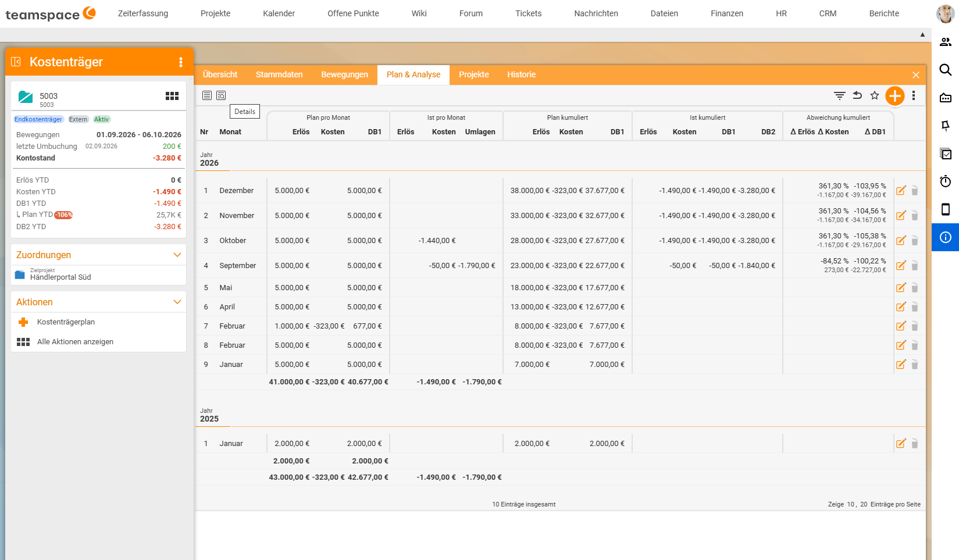
Task: Open the Tickets menu item
Action: pyautogui.click(x=529, y=13)
